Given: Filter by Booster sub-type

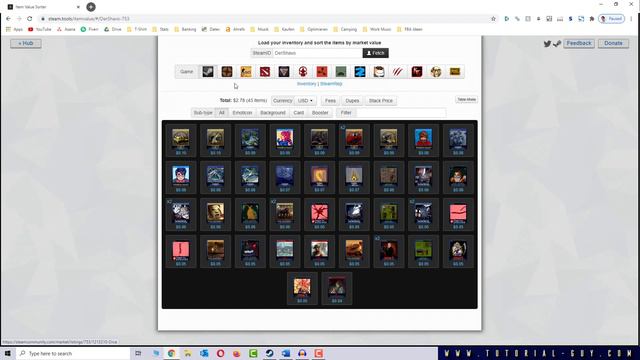Looking at the screenshot, I should click(320, 113).
